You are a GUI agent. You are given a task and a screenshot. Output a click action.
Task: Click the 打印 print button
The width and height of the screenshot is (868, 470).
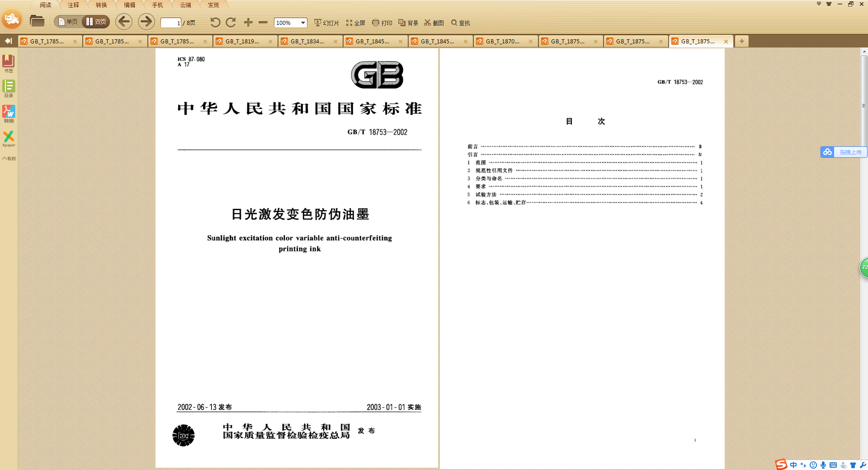(382, 23)
